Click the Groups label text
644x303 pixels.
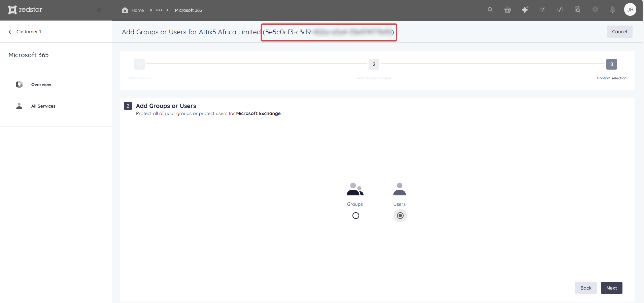coord(355,204)
